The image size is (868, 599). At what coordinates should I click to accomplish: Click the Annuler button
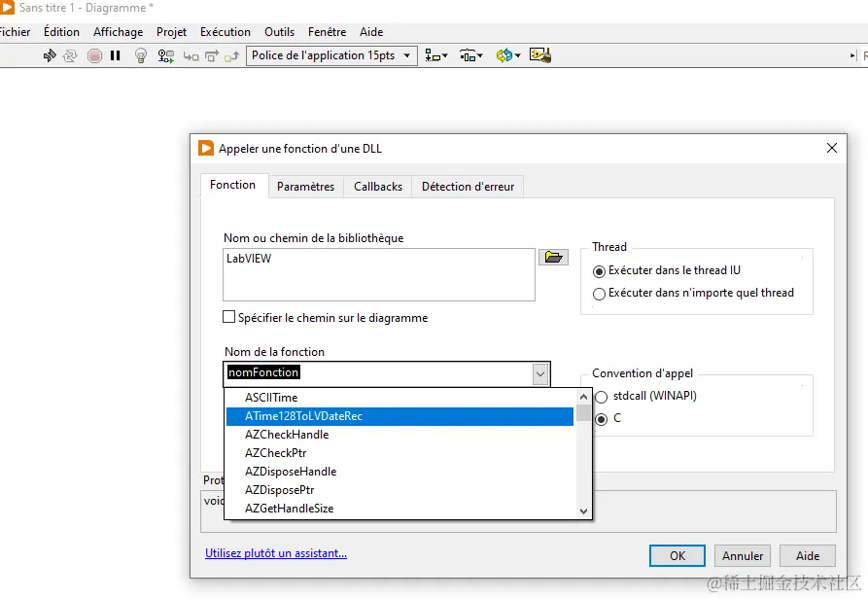pos(743,556)
